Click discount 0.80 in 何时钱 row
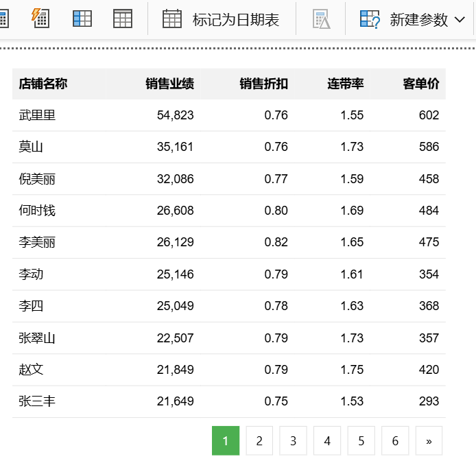Viewport: 476px width, 472px height. coord(276,211)
